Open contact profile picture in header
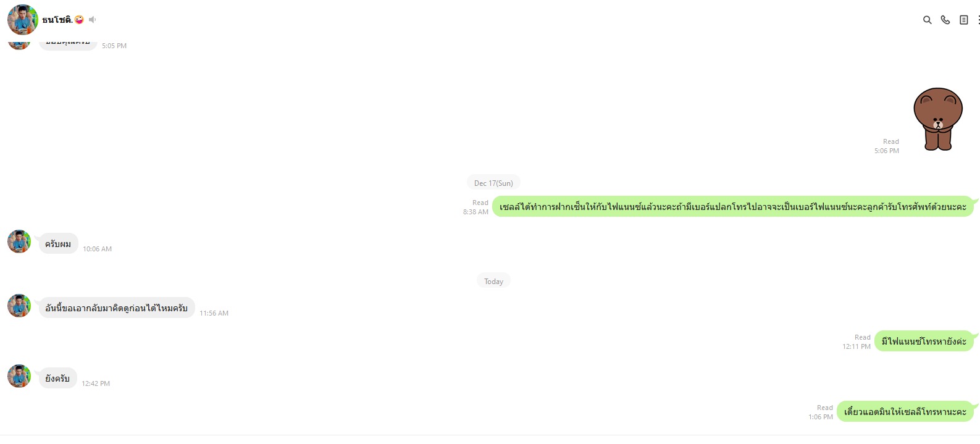 pyautogui.click(x=23, y=20)
